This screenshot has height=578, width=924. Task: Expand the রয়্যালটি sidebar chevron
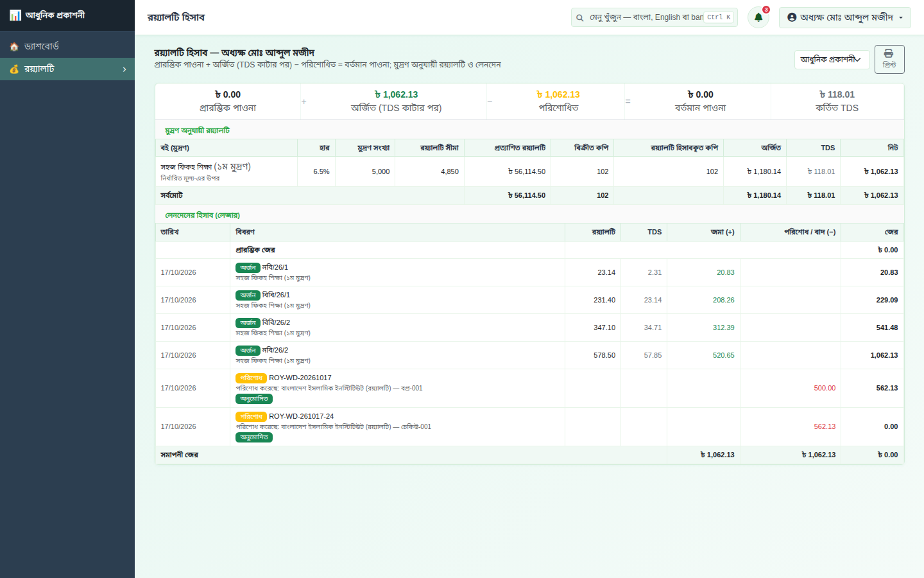[124, 69]
